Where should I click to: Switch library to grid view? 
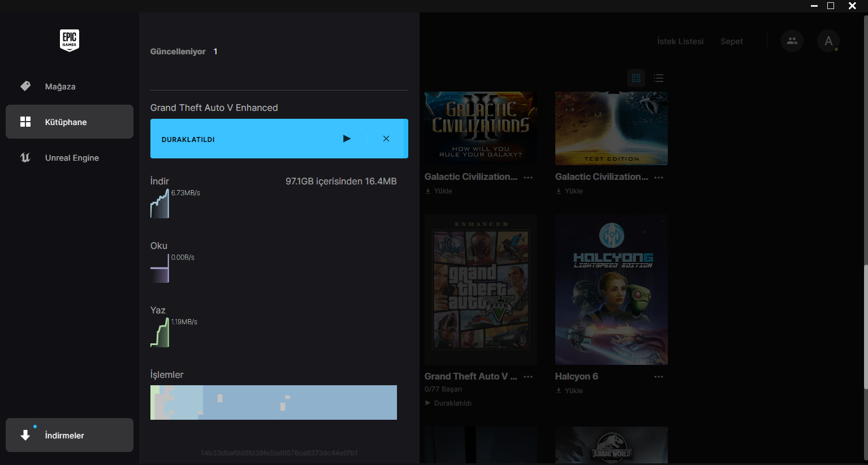coord(636,78)
